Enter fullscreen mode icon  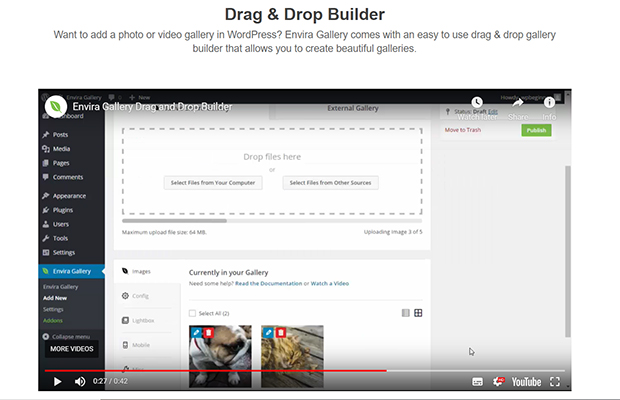(x=555, y=381)
